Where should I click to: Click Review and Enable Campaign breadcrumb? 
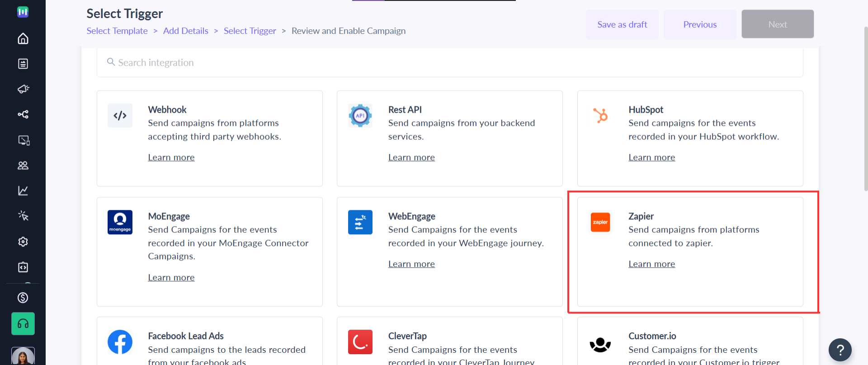349,31
